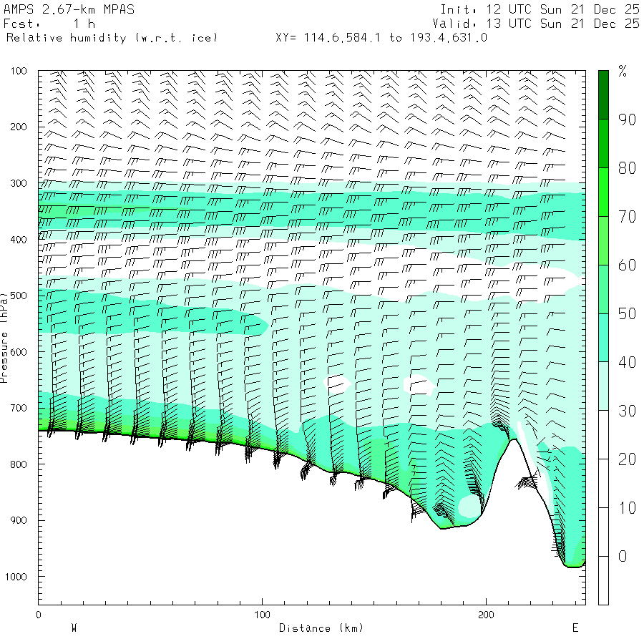Click 'Relative humidity (w.r.t. ice)' label
Viewport: 644px width, 644px height.
pyautogui.click(x=112, y=38)
